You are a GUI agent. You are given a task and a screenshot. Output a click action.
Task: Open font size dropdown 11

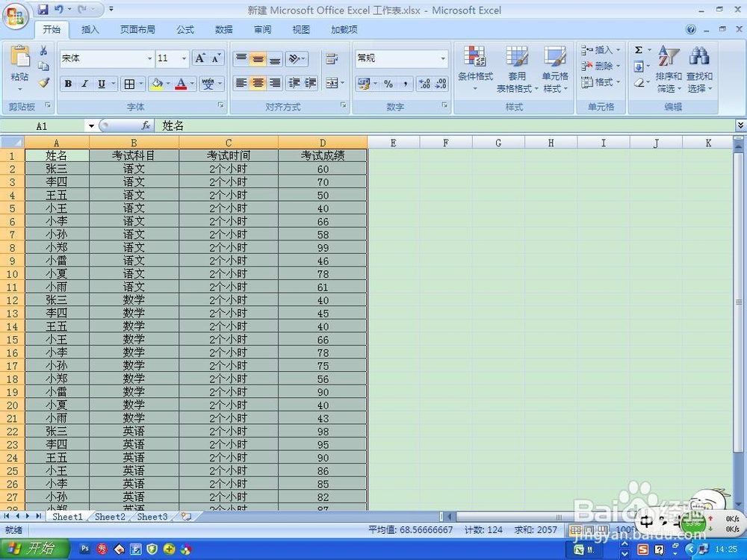(184, 58)
